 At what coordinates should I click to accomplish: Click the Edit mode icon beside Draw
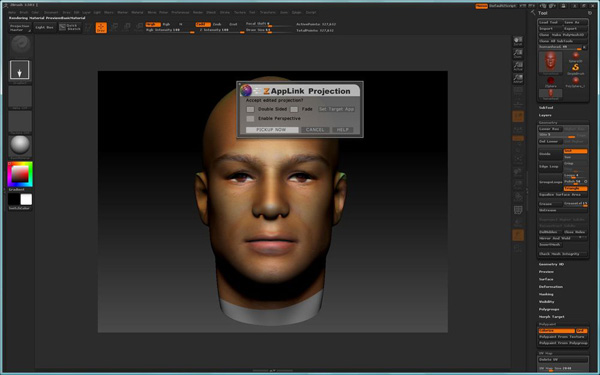tap(89, 27)
